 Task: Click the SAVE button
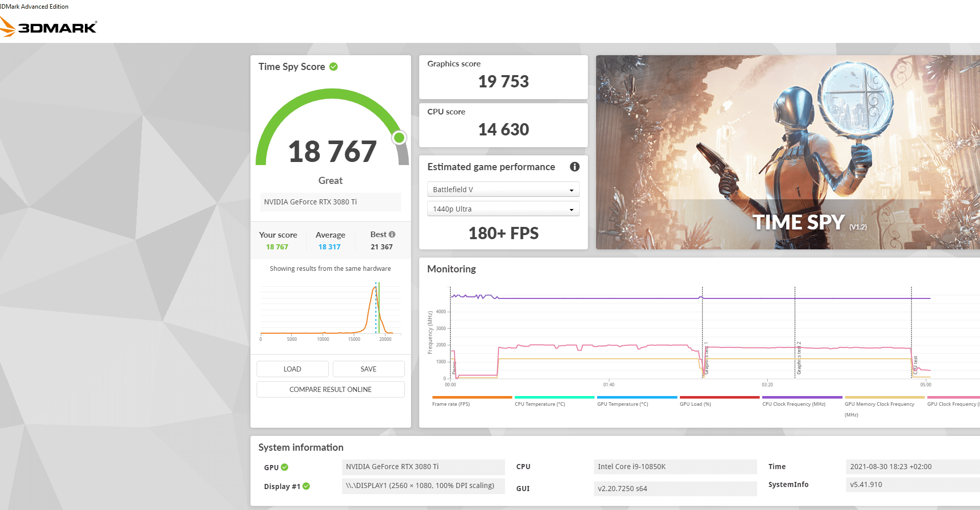369,369
